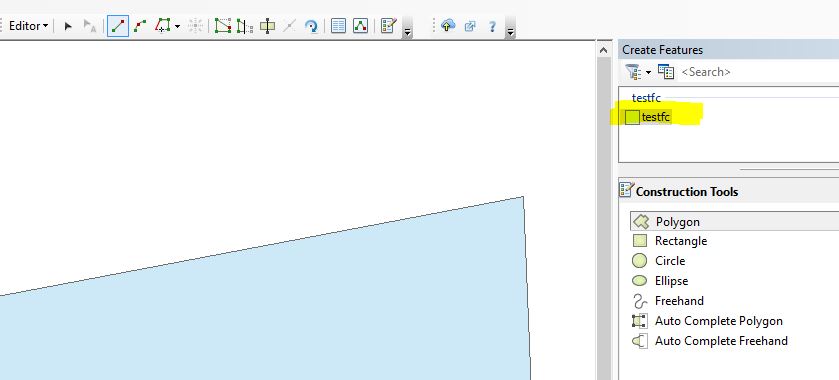Click the cloud upload share icon
The width and height of the screenshot is (839, 380).
click(448, 26)
